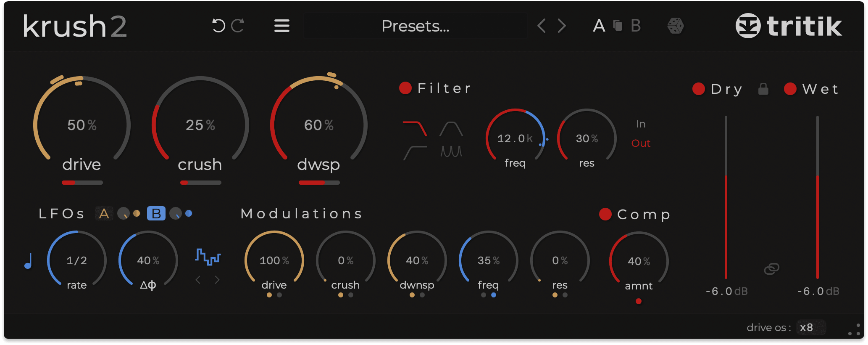Screen dimensions: 868x345
Task: Select the high-pass filter shape
Action: pyautogui.click(x=415, y=152)
